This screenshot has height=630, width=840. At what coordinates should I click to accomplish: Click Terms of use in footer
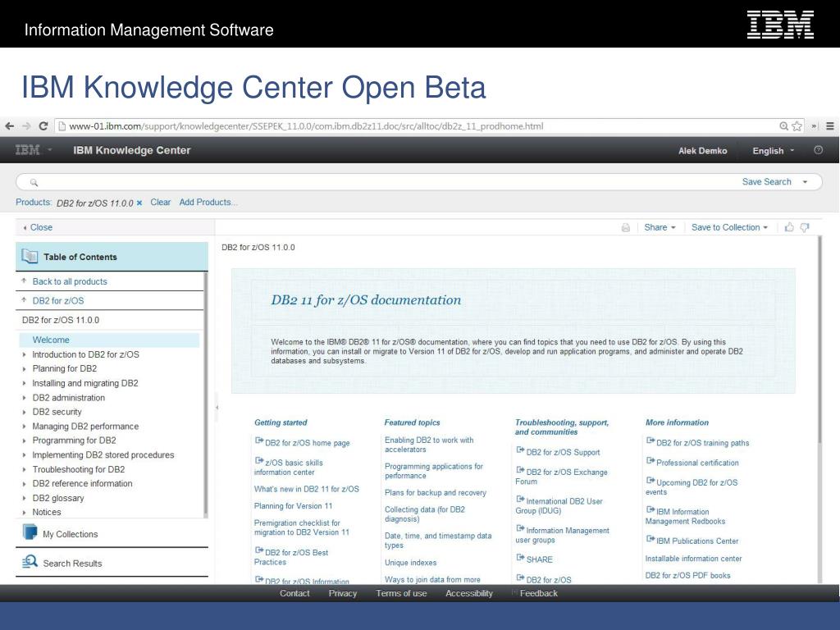(401, 594)
